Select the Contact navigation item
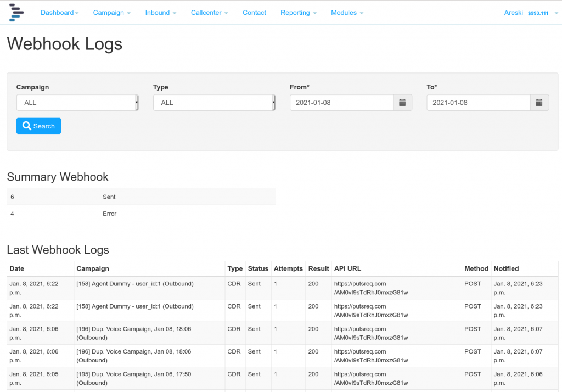The width and height of the screenshot is (562, 392). pos(254,12)
